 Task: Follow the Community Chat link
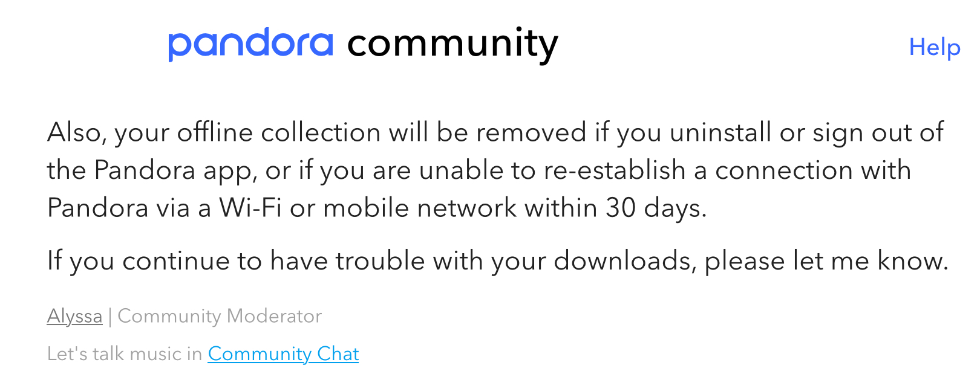(x=283, y=353)
